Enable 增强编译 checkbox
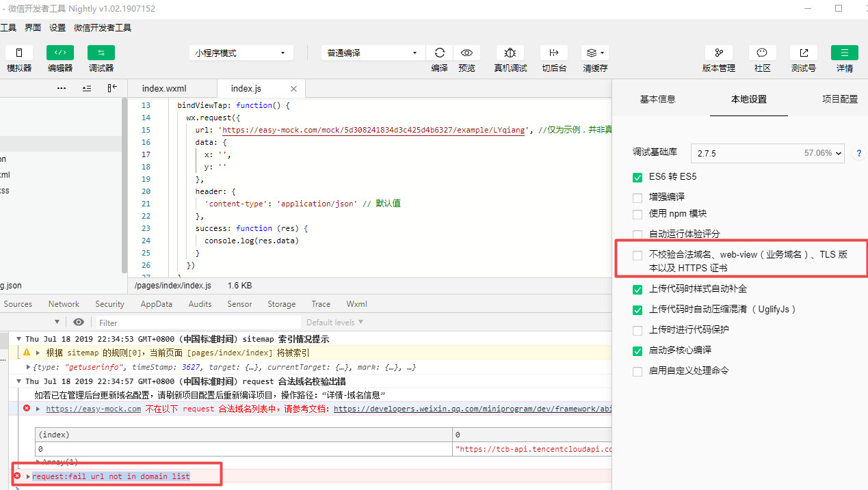 [x=637, y=198]
